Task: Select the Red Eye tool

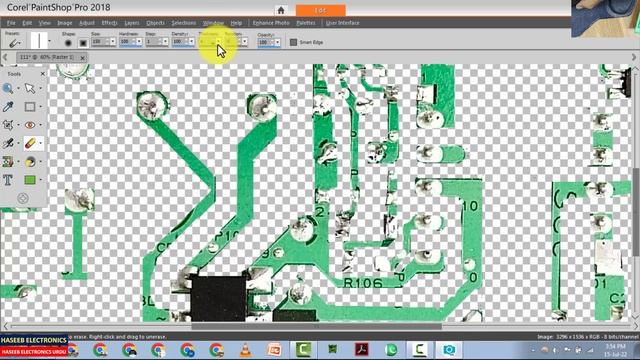Action: (29, 125)
